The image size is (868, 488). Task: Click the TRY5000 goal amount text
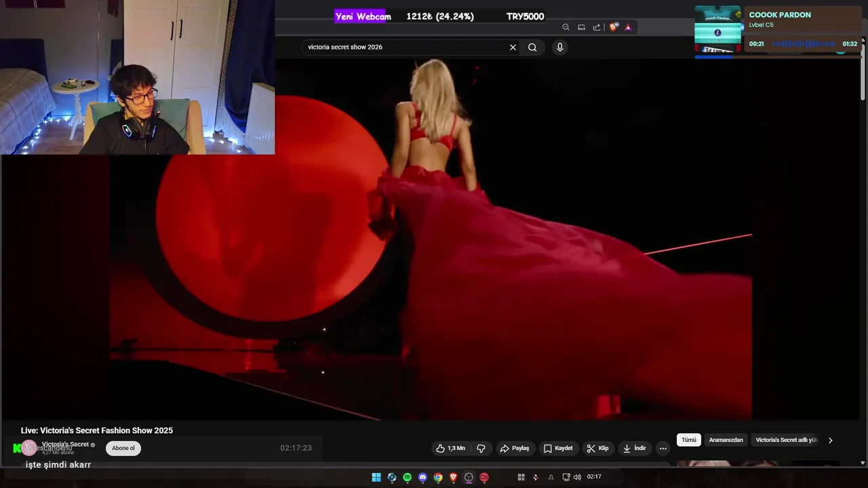[525, 16]
